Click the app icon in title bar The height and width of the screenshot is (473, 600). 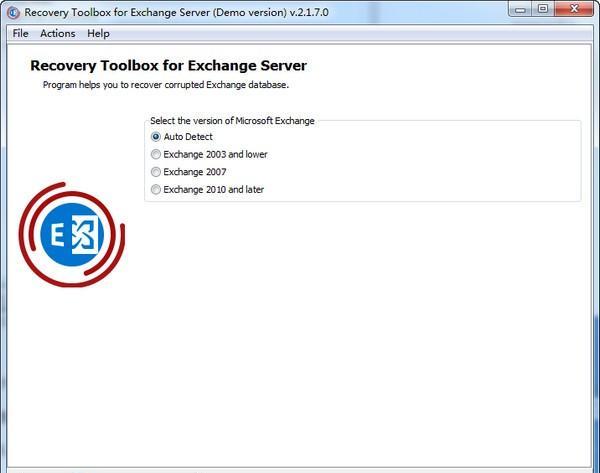(13, 13)
